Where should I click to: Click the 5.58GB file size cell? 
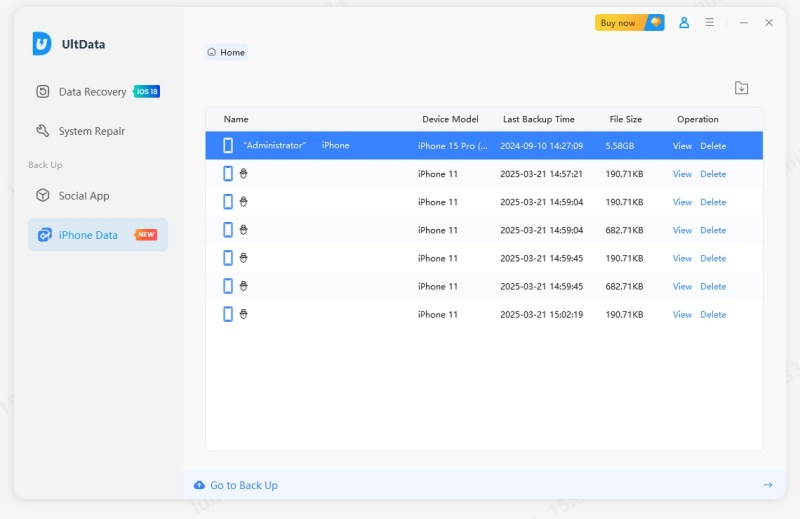620,146
